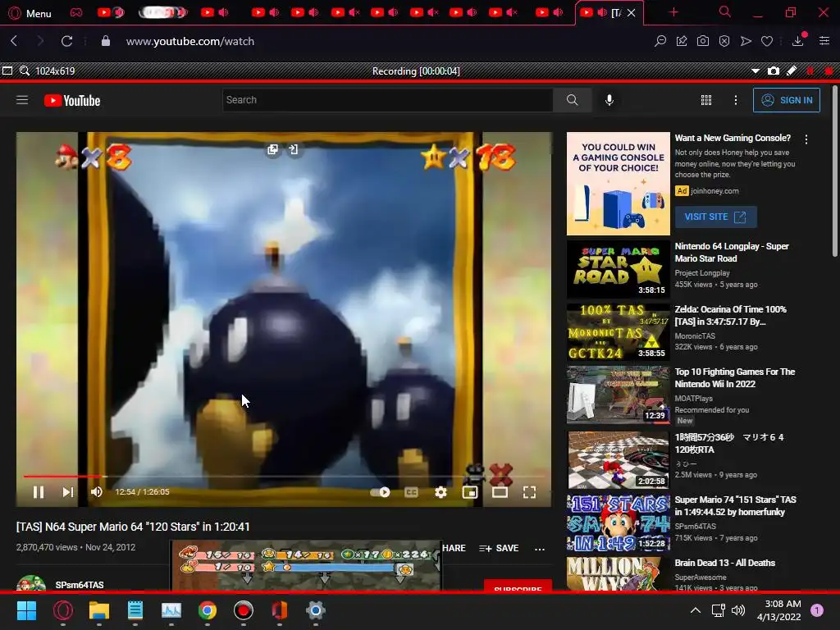Open the YouTube apps grid

706,100
